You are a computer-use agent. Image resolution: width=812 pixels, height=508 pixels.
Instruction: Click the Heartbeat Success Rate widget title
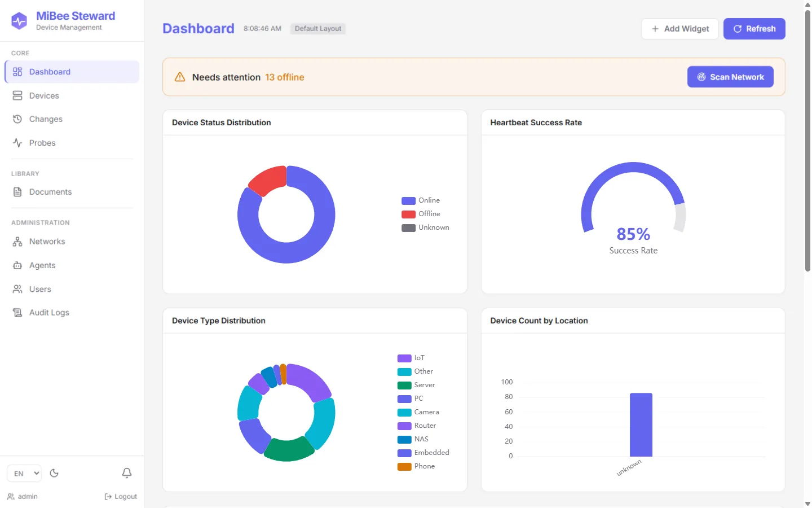(x=536, y=122)
